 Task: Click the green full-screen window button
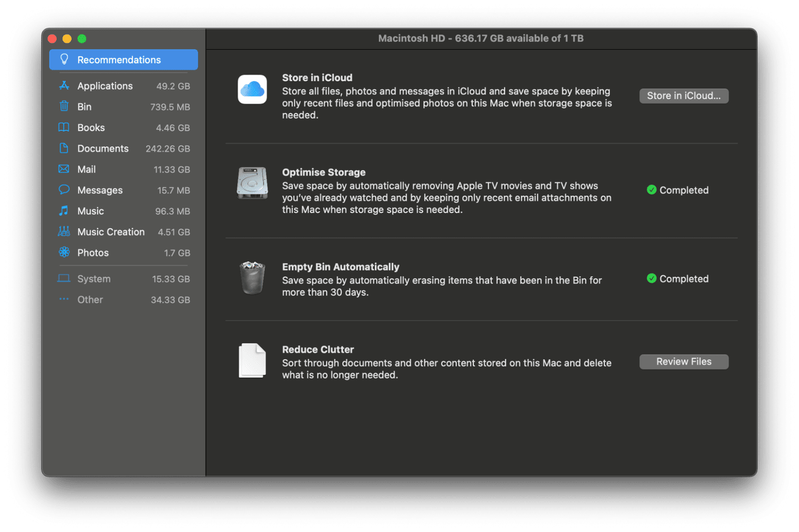[82, 39]
